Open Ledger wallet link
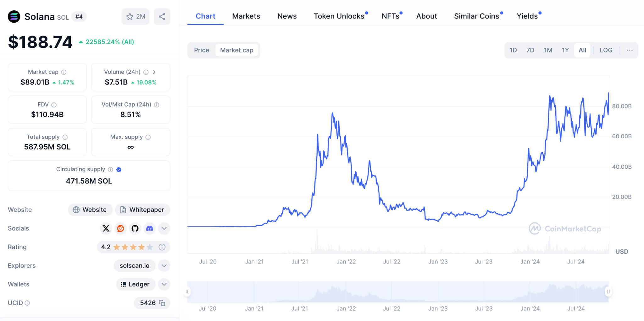Screen dimensions: 644x321 pyautogui.click(x=136, y=285)
